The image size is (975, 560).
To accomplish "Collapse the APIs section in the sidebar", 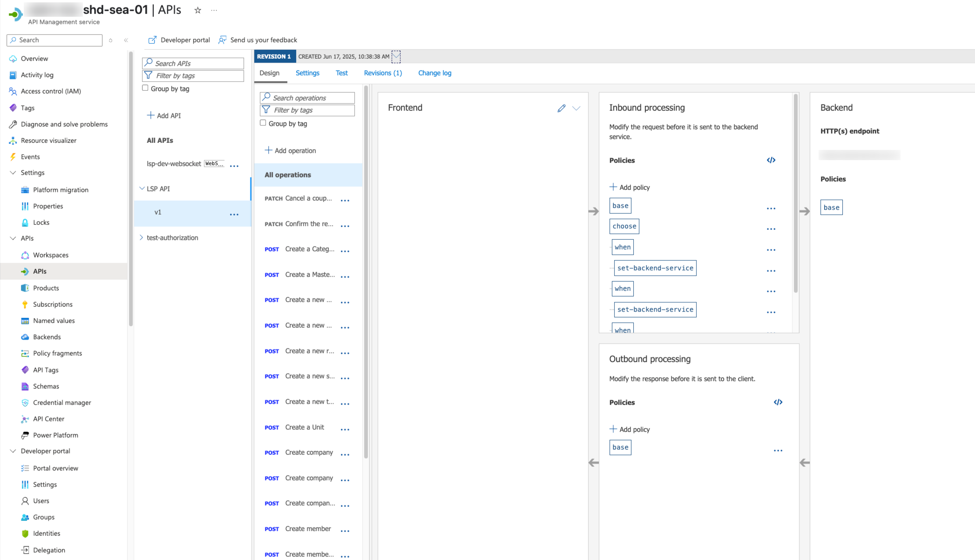I will click(13, 238).
